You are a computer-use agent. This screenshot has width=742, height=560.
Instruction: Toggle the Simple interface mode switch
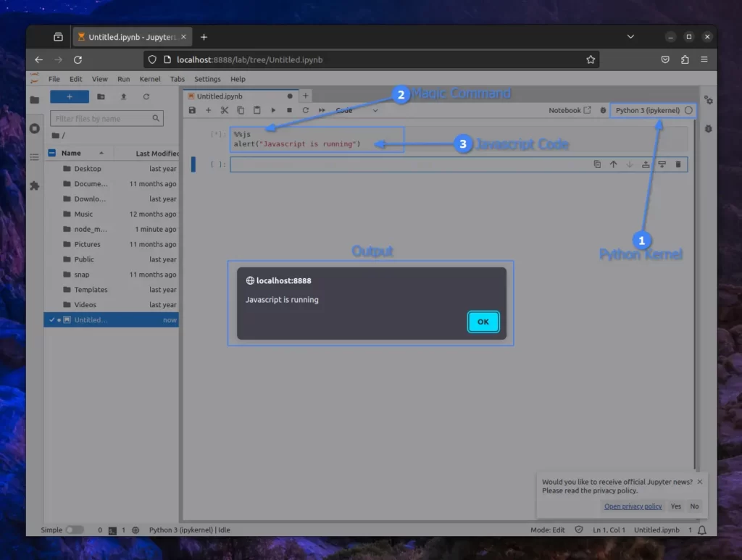click(x=75, y=530)
